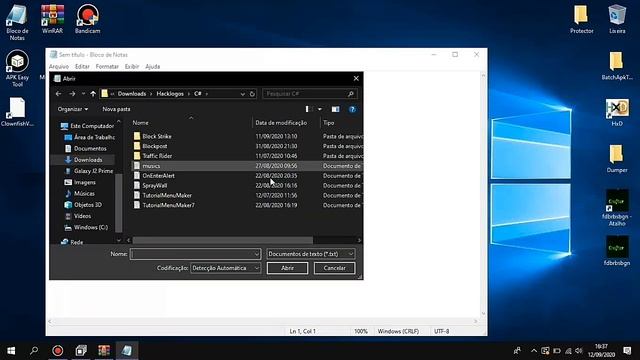Viewport: 640px width, 360px height.
Task: Open the Dumper folder on desktop
Action: point(617,158)
